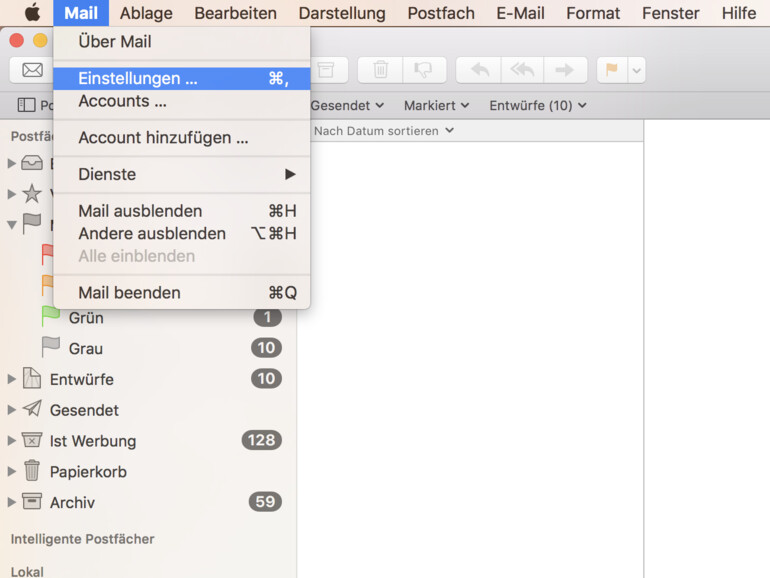Select the Archiv mailbox label
The height and width of the screenshot is (578, 770).
pos(72,502)
